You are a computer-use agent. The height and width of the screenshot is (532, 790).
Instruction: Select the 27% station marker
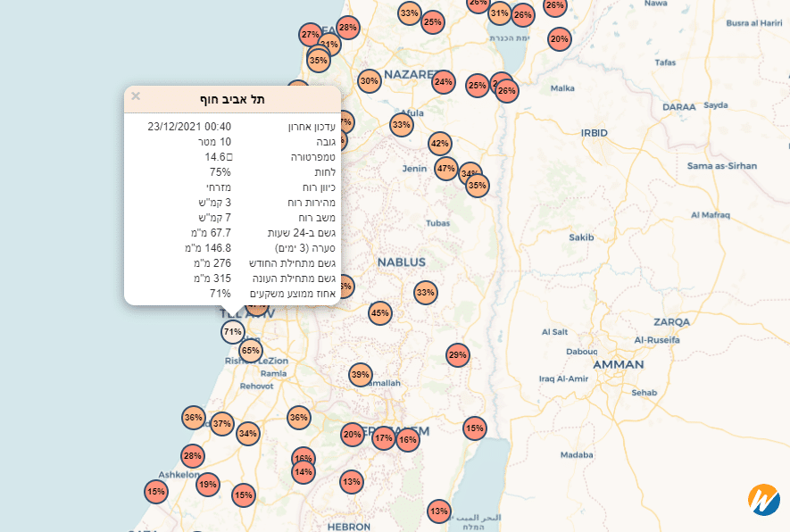click(311, 35)
